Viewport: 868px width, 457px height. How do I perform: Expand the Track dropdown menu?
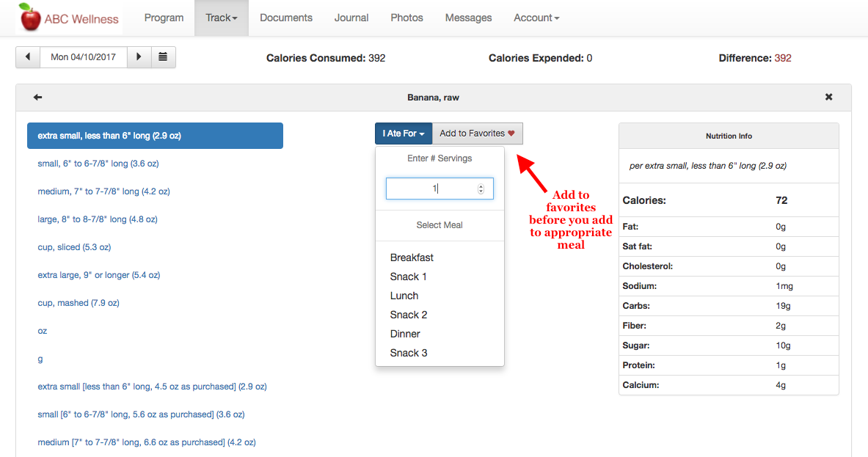[222, 18]
